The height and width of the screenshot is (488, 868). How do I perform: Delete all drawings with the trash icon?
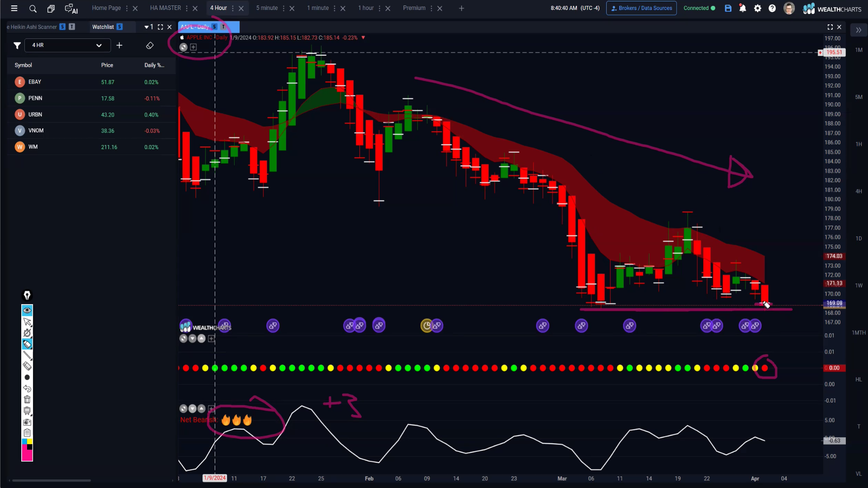click(27, 399)
